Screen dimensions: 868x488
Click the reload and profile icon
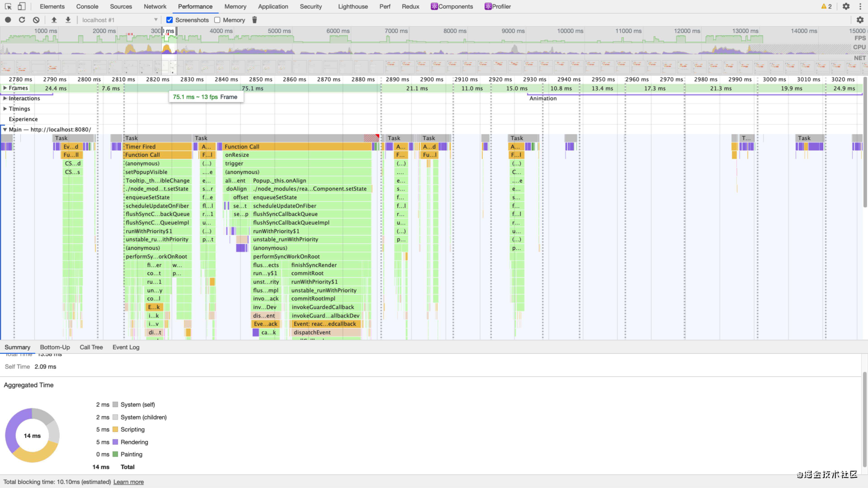(22, 20)
